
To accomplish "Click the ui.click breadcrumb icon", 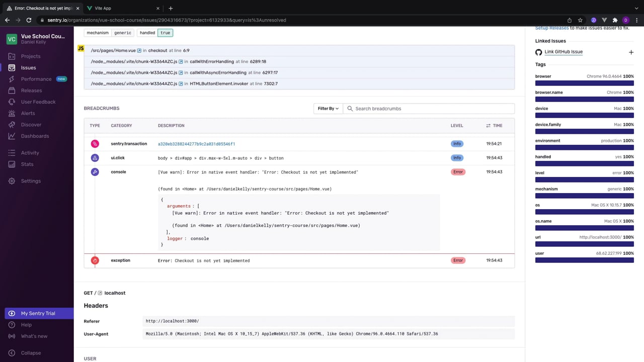I will click(95, 158).
